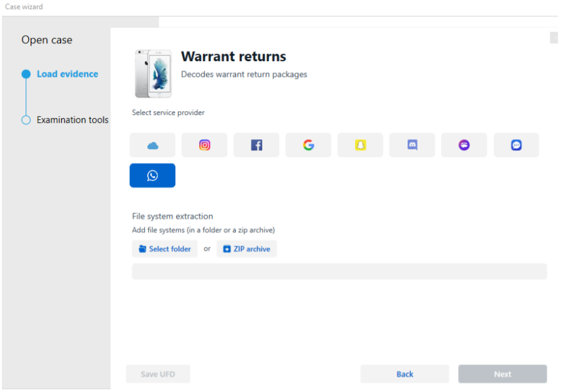Choose Discord as service provider
This screenshot has height=392, width=561.
point(412,145)
